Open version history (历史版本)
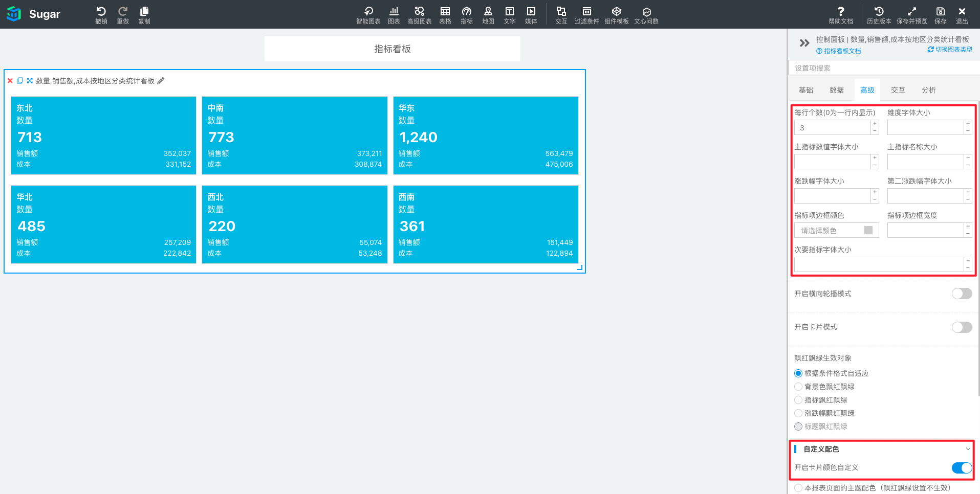This screenshot has height=494, width=980. point(879,15)
